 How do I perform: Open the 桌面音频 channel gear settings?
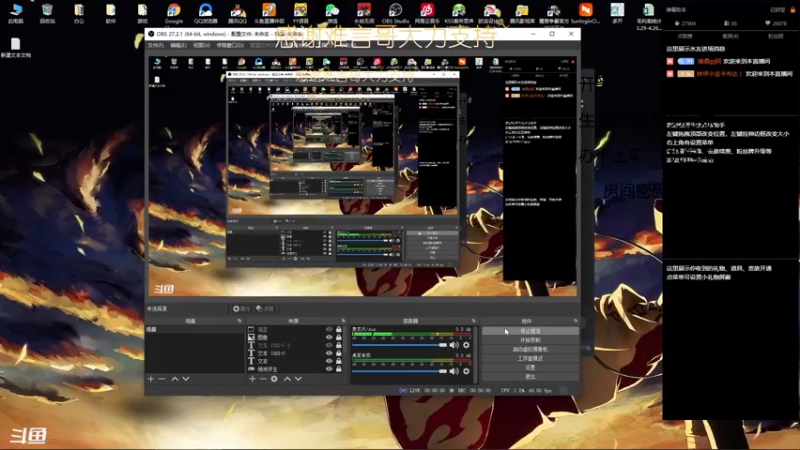tap(466, 371)
